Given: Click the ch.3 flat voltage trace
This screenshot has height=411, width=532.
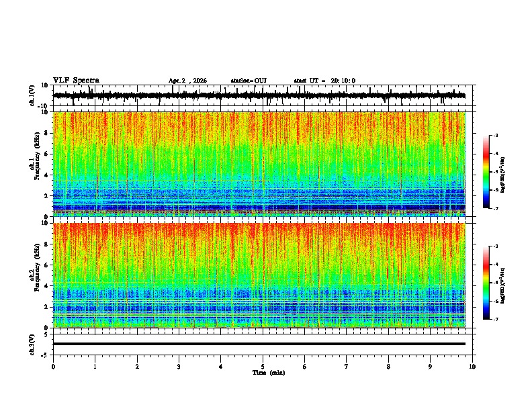Looking at the screenshot, I should [x=259, y=344].
